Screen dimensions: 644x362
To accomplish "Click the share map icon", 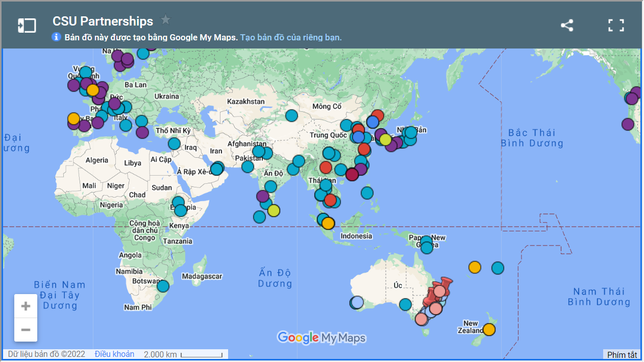I will [x=567, y=26].
